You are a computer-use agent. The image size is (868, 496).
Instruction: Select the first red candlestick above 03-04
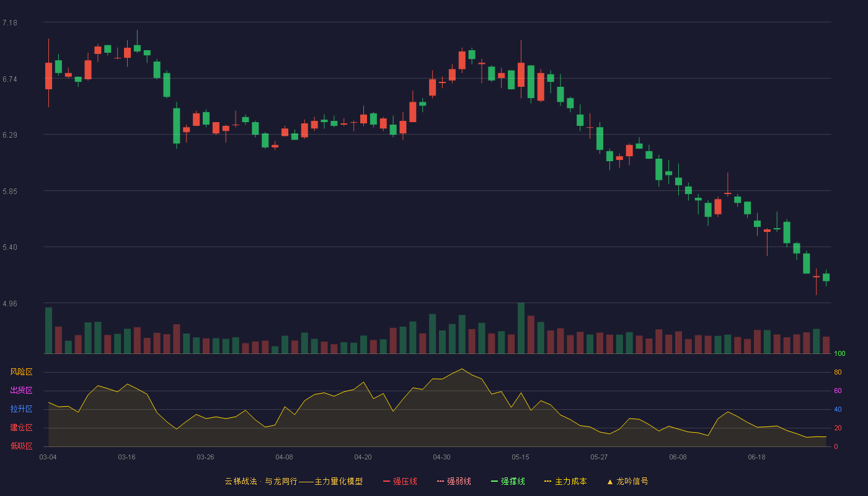coord(48,76)
